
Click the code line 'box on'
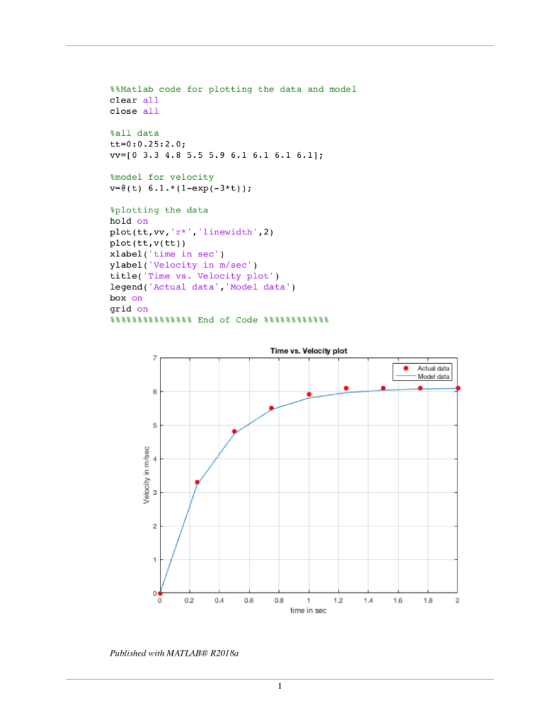pos(126,298)
